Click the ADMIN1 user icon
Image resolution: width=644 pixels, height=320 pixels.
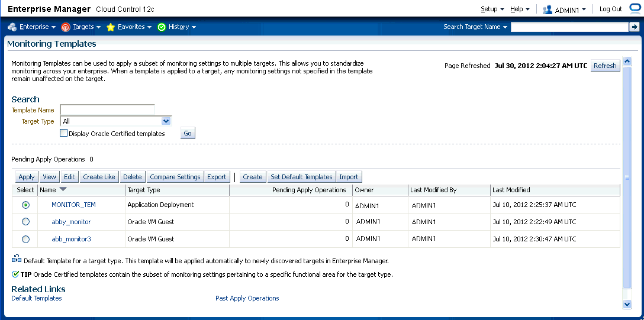coord(547,10)
